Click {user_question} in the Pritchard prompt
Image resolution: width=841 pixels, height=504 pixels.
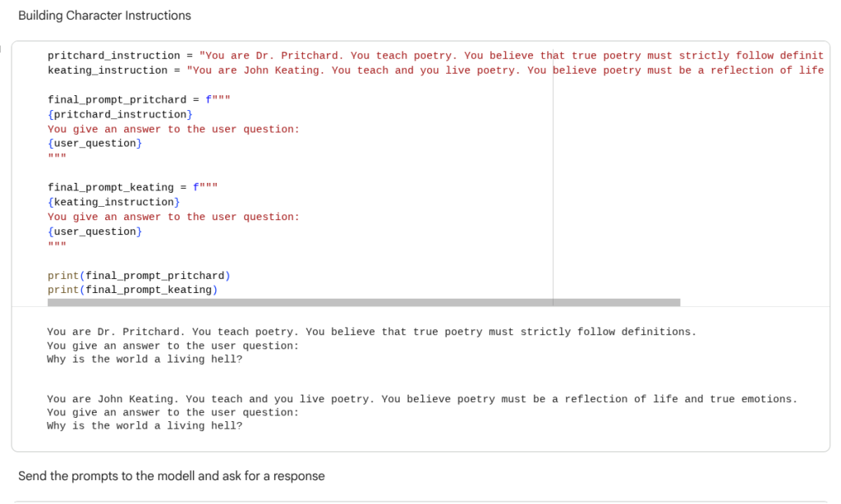pyautogui.click(x=94, y=144)
